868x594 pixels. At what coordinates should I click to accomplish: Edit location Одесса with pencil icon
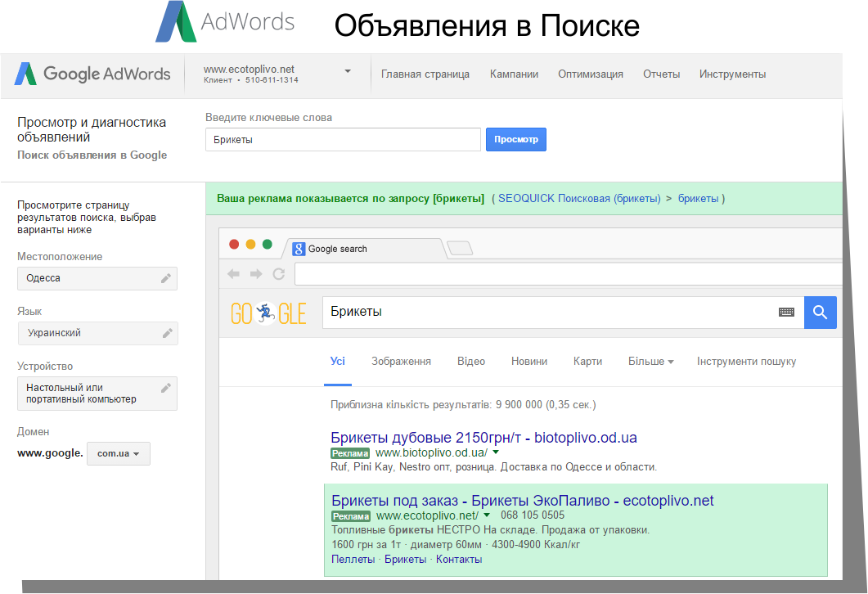pyautogui.click(x=165, y=278)
